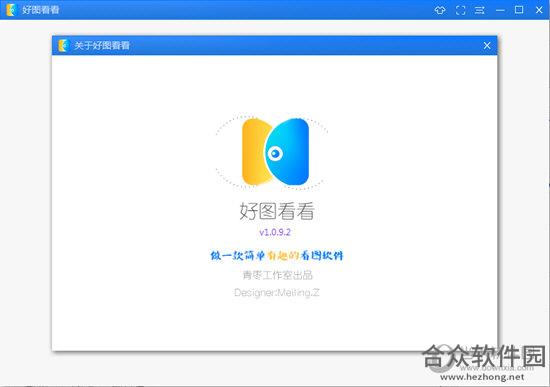Click the Designer:Meiling.Z credit text
Screen dimensions: 550x387
pyautogui.click(x=277, y=293)
